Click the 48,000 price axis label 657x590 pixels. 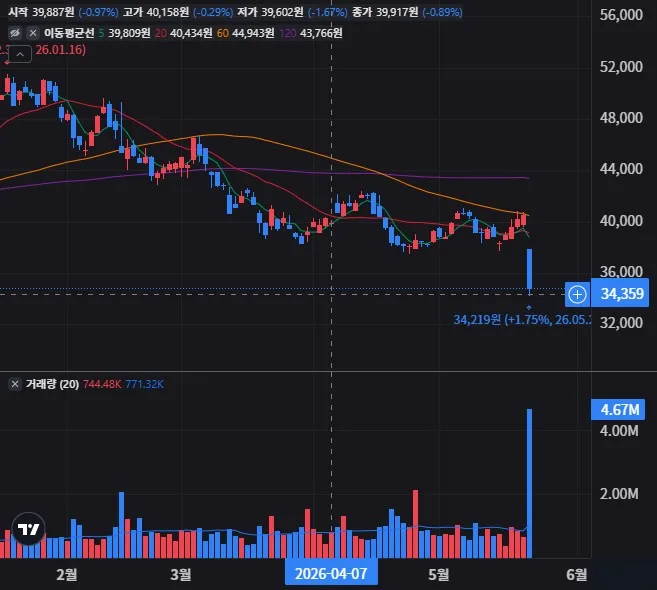[x=621, y=118]
